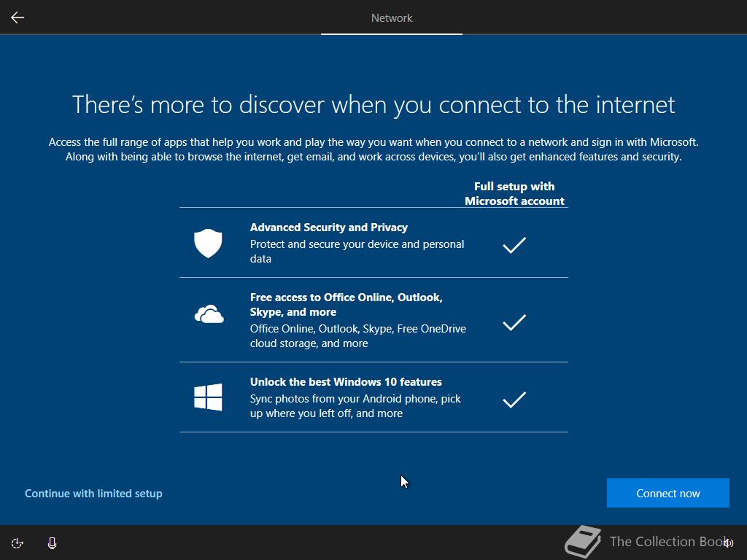The image size is (747, 560).
Task: Click the checkmark for Office Online access
Action: point(514,322)
